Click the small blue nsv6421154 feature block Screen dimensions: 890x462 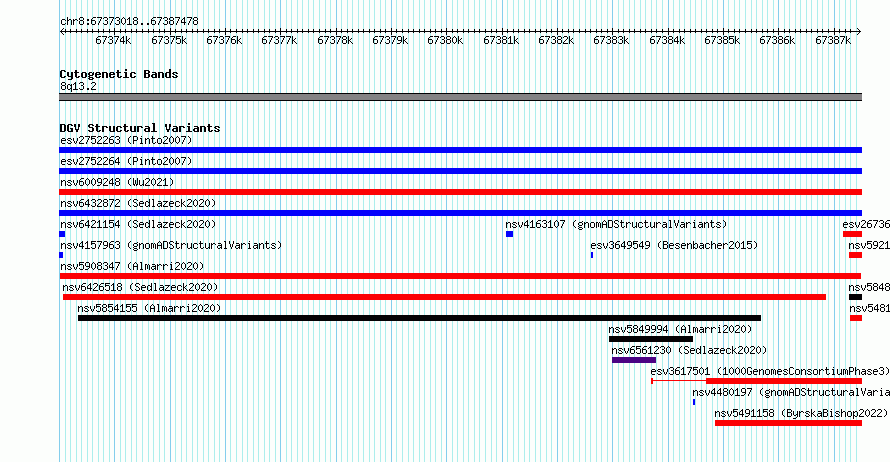click(62, 234)
